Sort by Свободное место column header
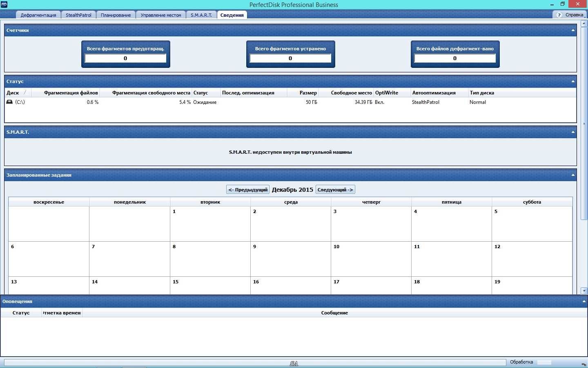 tap(346, 93)
